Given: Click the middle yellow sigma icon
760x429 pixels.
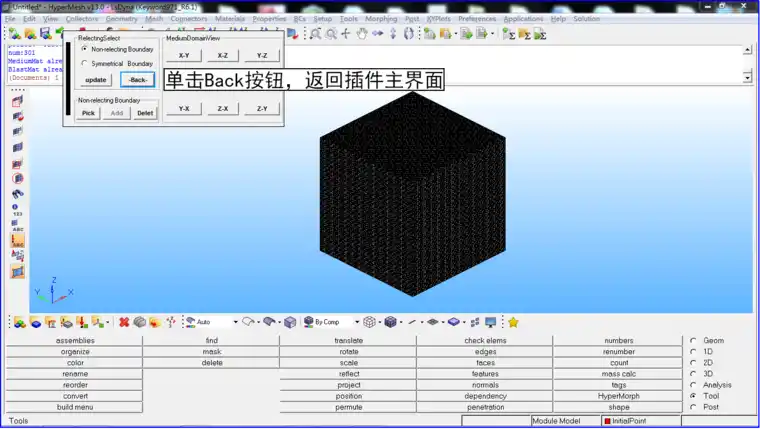Looking at the screenshot, I should (524, 34).
